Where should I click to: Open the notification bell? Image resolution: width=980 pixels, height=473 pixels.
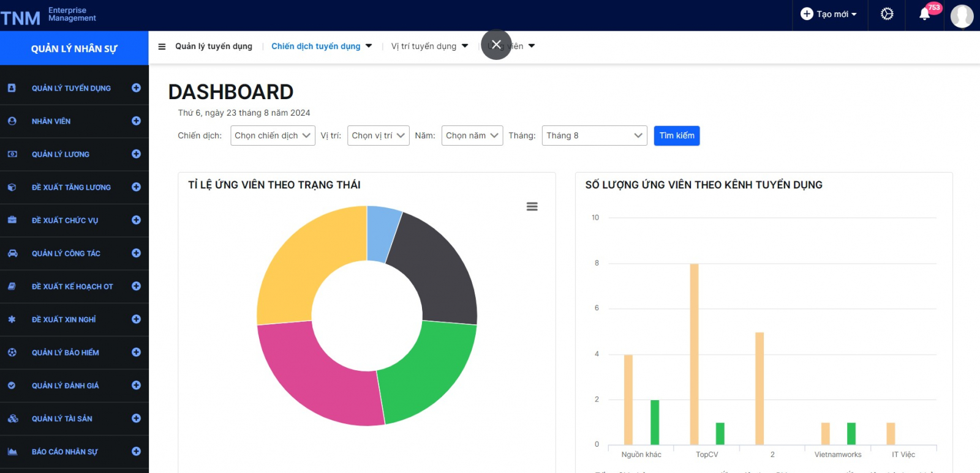[x=925, y=14]
